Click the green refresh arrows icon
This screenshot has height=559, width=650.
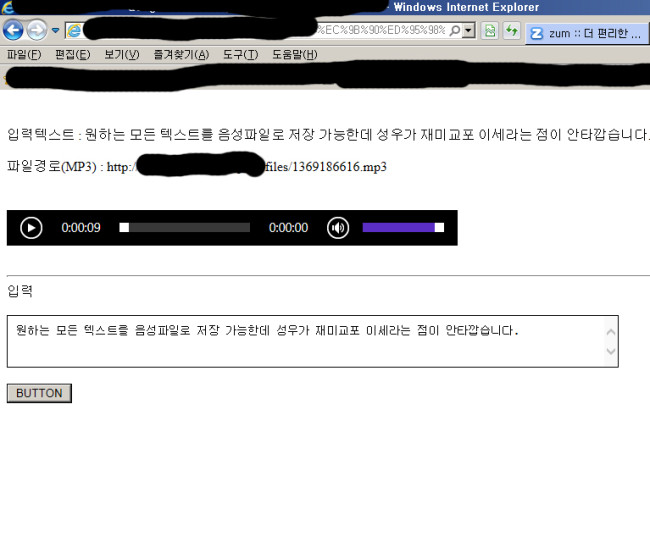[512, 31]
